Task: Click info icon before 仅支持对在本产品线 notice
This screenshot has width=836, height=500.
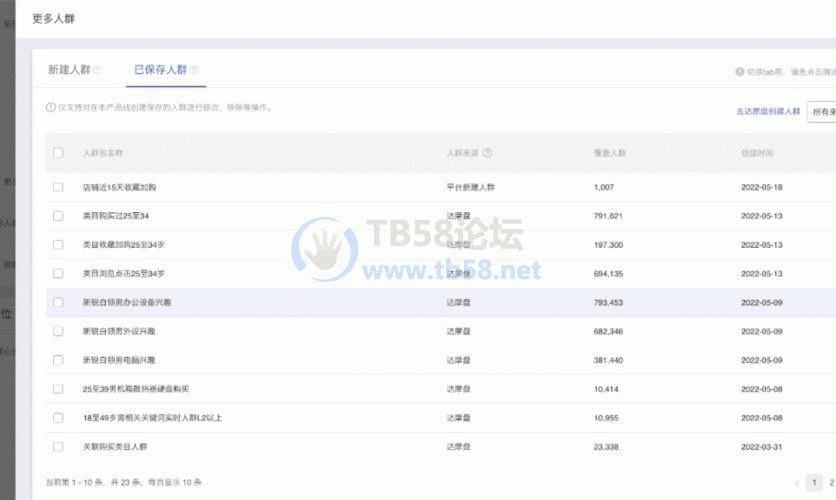Action: pyautogui.click(x=51, y=107)
